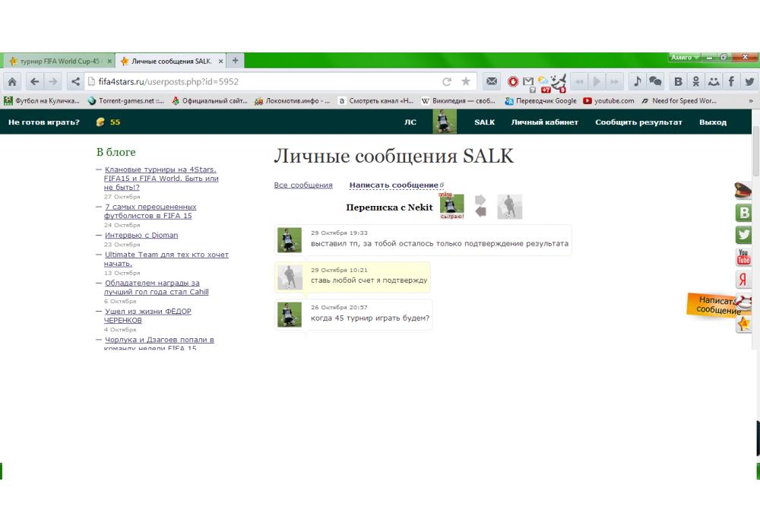Reload the page with the refresh icon

[x=447, y=81]
